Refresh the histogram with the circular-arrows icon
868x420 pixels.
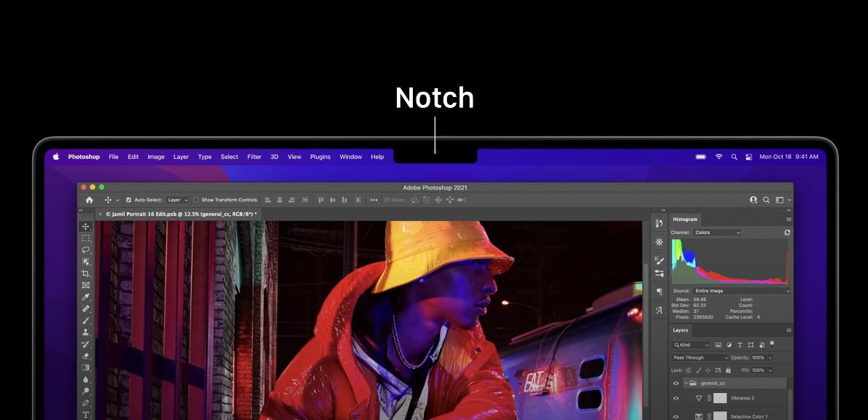pyautogui.click(x=787, y=233)
